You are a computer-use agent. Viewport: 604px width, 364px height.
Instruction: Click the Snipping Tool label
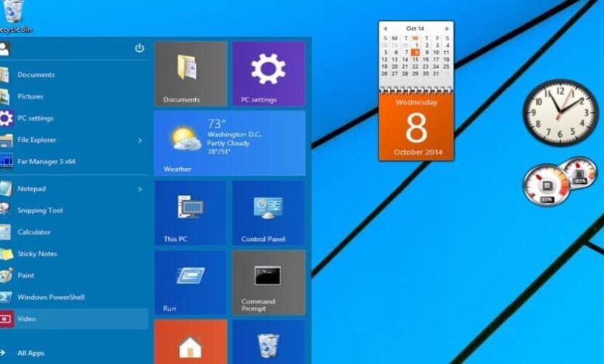(40, 211)
